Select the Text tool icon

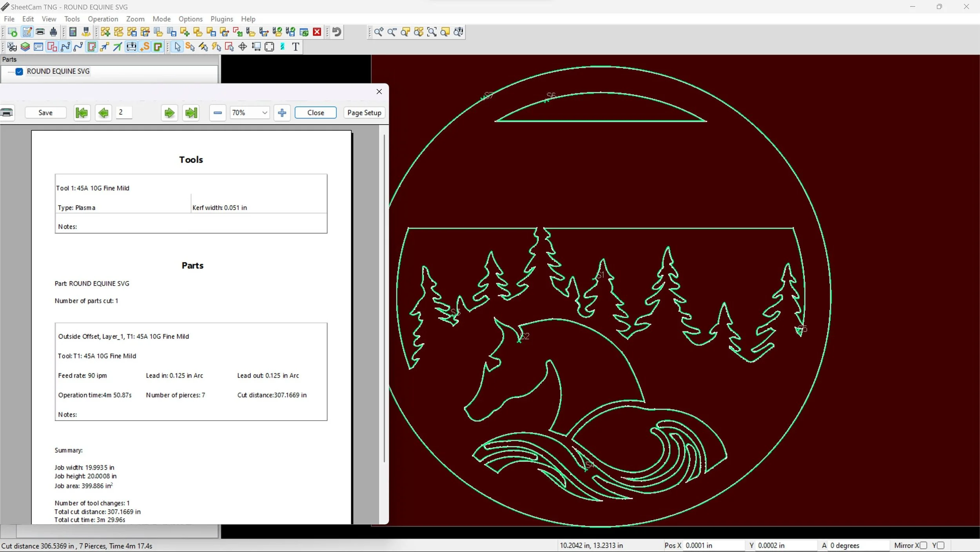tap(296, 47)
